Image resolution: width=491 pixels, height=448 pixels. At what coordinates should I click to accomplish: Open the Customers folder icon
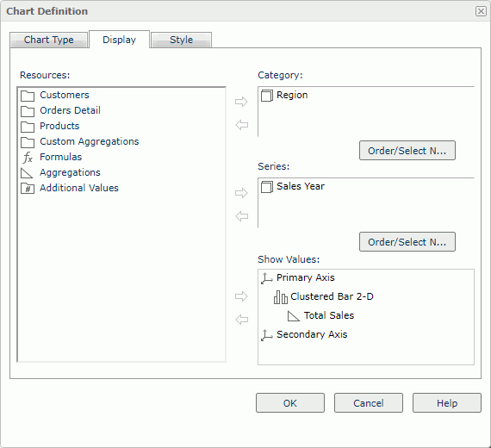(x=28, y=96)
